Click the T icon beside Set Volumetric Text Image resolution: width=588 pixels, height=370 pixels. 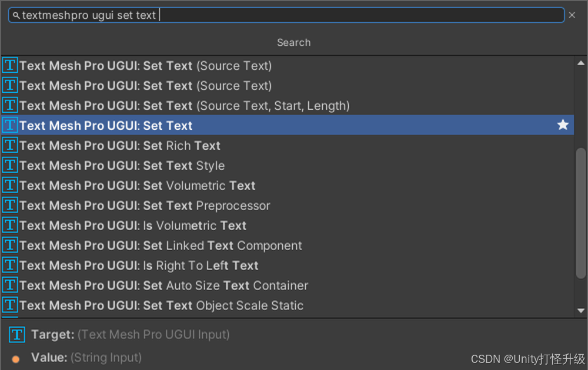(x=10, y=185)
